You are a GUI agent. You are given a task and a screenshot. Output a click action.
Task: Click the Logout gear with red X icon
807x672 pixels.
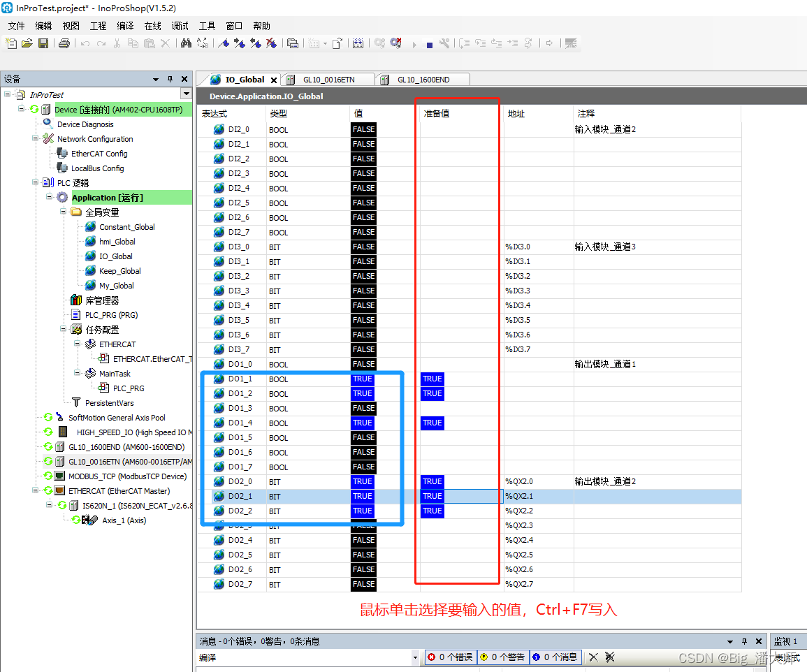pyautogui.click(x=395, y=43)
